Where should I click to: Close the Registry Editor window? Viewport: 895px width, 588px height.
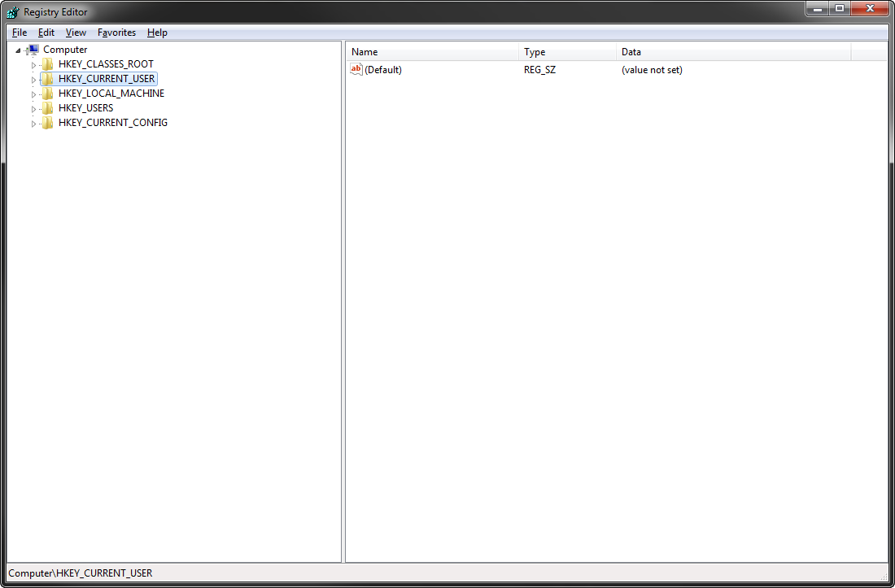(870, 9)
